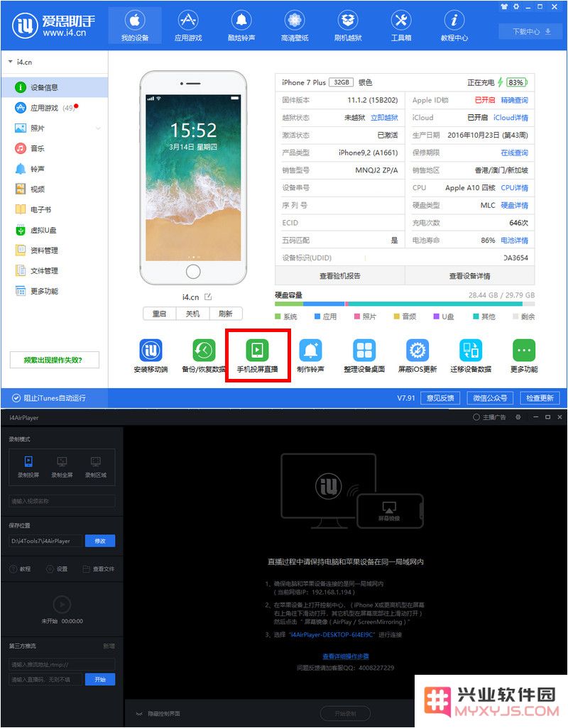Open the 教程中心 info icon
This screenshot has height=728, width=568.
point(454,21)
